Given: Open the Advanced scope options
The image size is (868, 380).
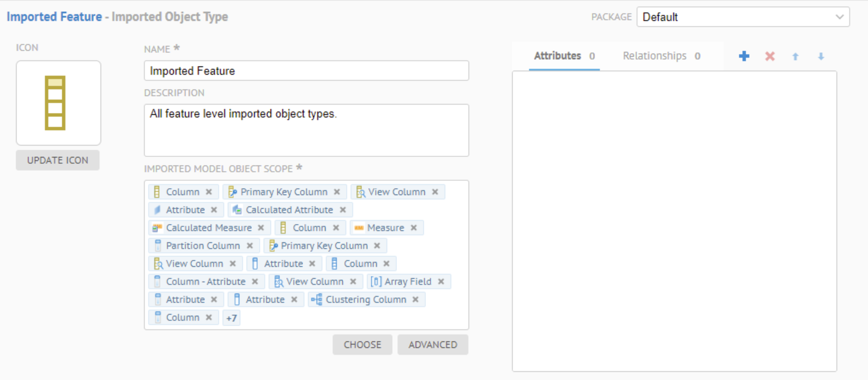Looking at the screenshot, I should click(x=432, y=344).
